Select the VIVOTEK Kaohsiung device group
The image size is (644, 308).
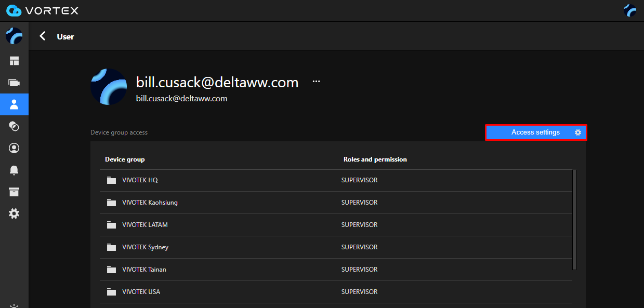pyautogui.click(x=150, y=203)
